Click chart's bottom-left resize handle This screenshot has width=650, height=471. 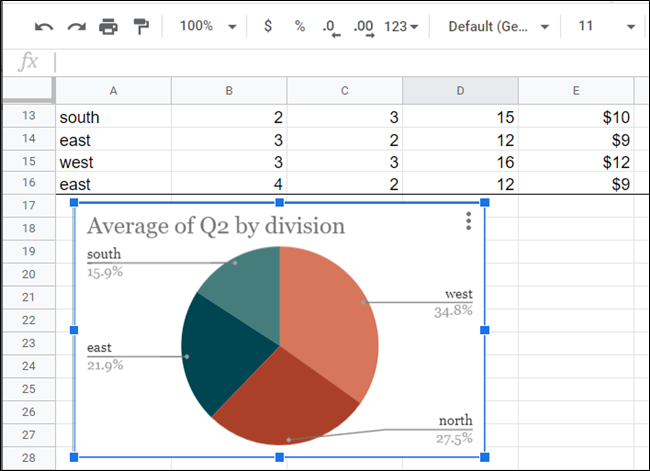tap(74, 457)
